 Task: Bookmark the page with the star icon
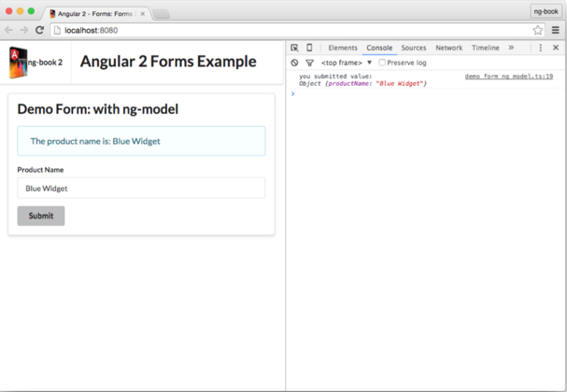pyautogui.click(x=538, y=30)
